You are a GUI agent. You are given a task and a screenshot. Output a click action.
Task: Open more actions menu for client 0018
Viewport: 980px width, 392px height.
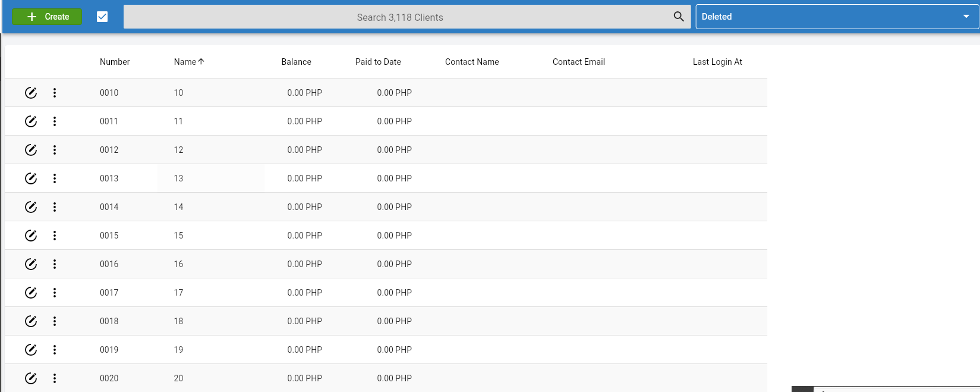55,321
